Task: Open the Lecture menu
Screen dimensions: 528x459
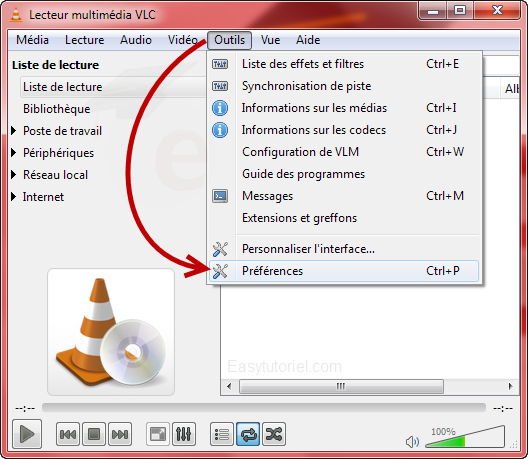Action: tap(85, 40)
